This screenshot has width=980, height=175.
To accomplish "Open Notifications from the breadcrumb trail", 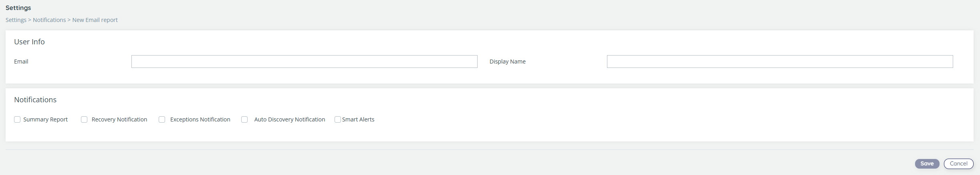I will point(49,20).
